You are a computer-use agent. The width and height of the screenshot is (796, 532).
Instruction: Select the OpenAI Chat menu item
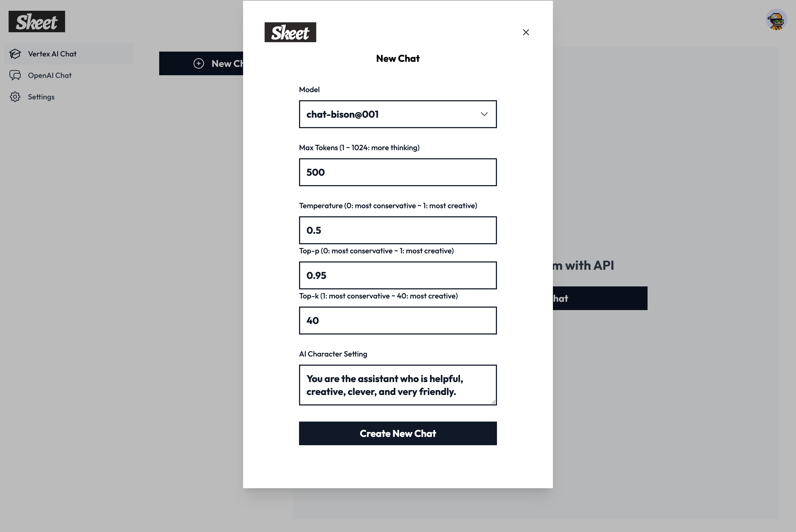[49, 75]
